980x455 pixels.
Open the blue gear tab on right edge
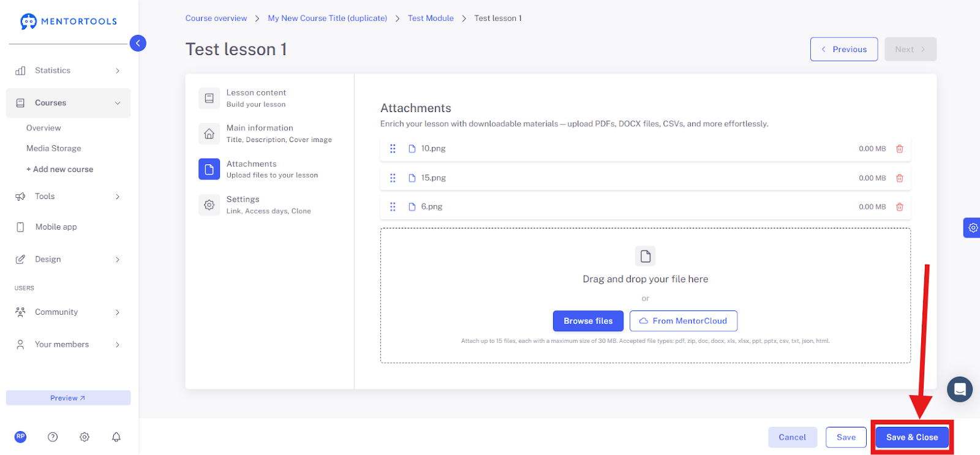pos(972,228)
